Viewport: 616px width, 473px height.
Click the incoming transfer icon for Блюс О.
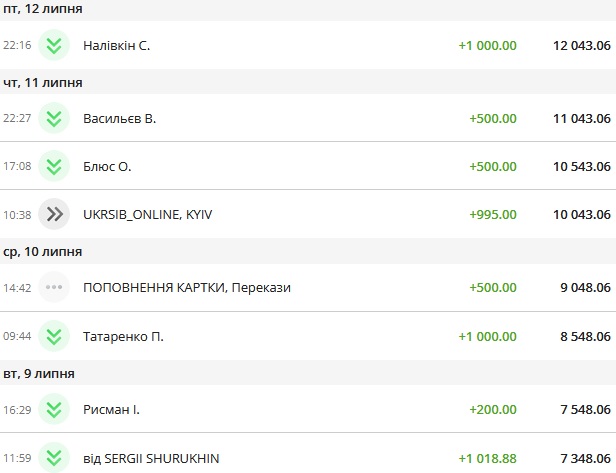click(x=54, y=167)
